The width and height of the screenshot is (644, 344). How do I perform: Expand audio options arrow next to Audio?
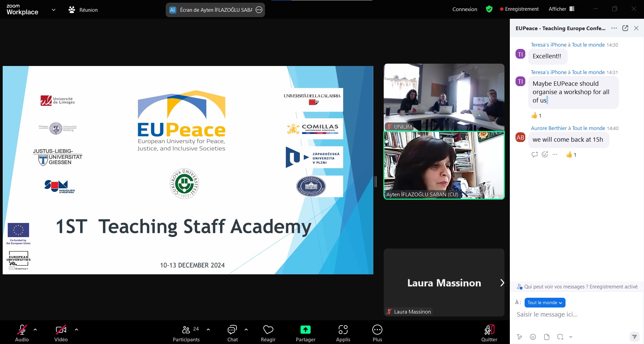click(35, 330)
